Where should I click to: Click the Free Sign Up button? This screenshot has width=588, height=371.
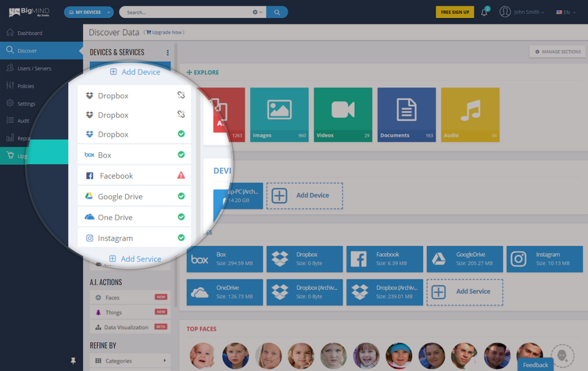[455, 12]
